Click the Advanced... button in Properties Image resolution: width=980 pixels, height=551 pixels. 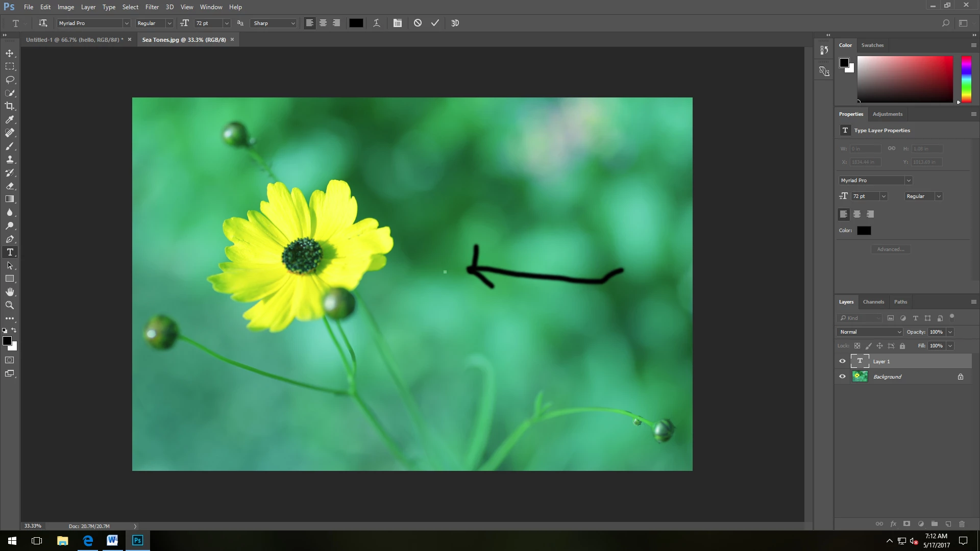click(890, 249)
